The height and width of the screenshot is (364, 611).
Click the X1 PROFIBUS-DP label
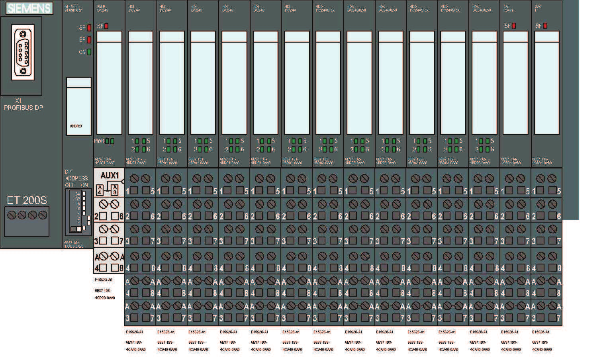23,104
